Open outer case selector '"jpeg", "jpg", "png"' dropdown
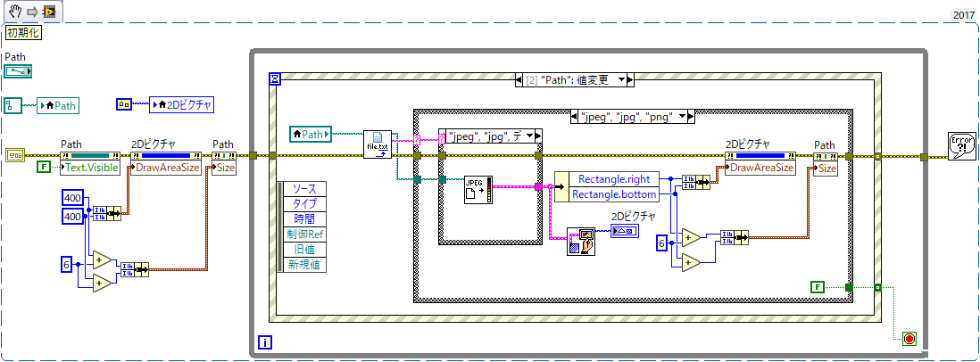Viewport: 980px width, 362px height. [x=683, y=116]
